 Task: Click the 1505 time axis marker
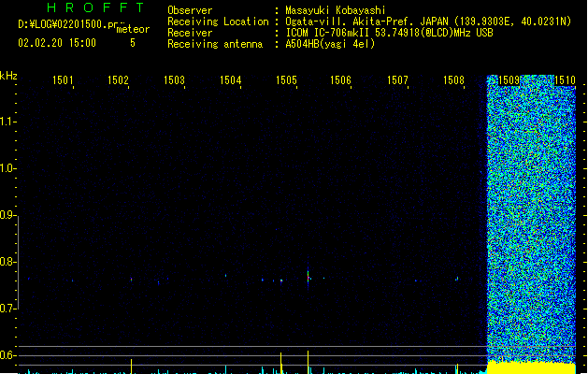coord(286,80)
